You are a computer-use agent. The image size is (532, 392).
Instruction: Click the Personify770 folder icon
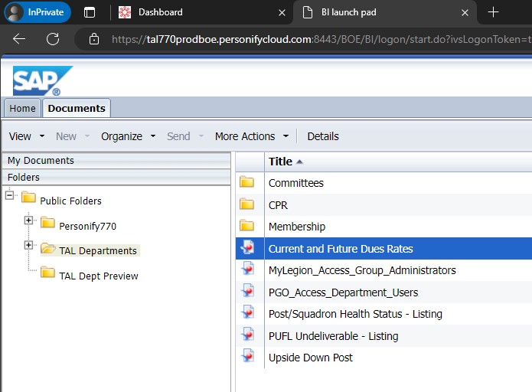47,222
